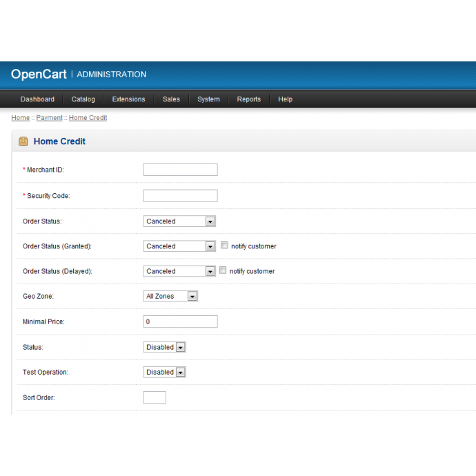This screenshot has height=476, width=476.
Task: Click the Geo Zone label
Action: (x=38, y=296)
